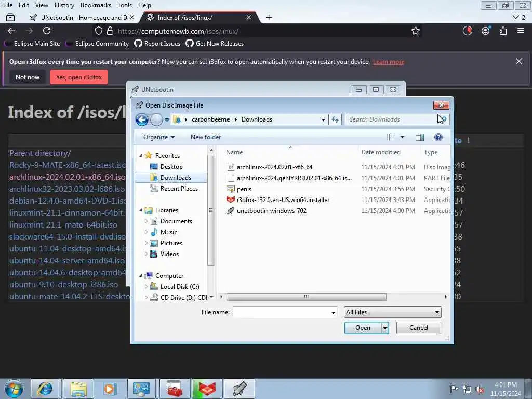Open the browser extensions puzzle icon

[x=503, y=31]
